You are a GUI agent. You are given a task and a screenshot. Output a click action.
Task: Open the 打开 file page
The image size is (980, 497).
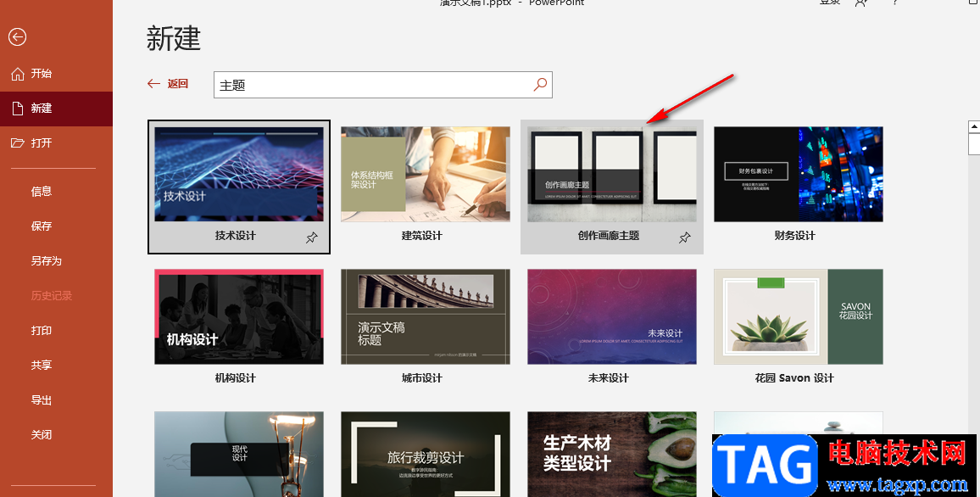(56, 143)
